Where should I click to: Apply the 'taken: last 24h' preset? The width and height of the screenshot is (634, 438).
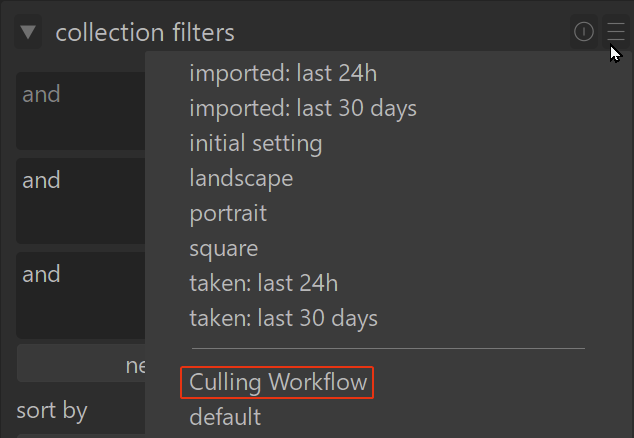(264, 284)
